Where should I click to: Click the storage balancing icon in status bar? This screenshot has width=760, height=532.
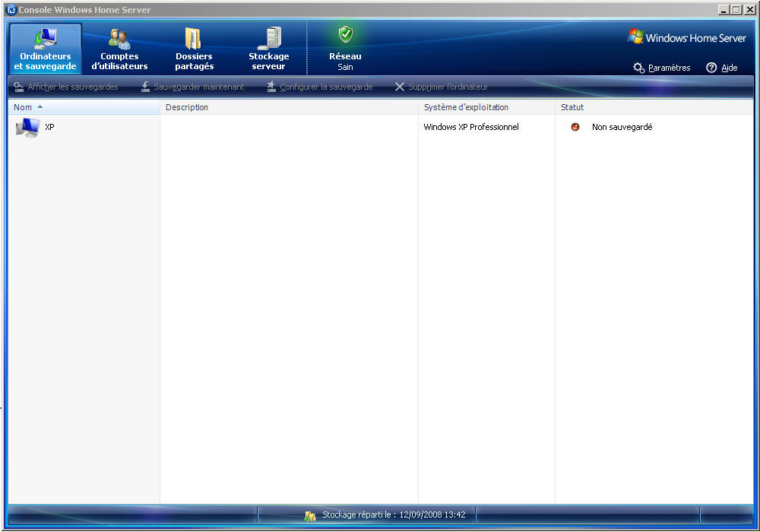[x=310, y=515]
